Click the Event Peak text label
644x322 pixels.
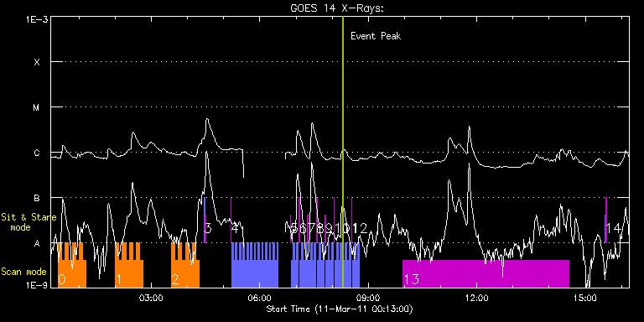coord(376,36)
